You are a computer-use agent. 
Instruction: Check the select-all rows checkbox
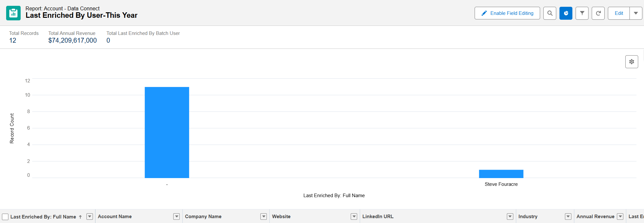[x=5, y=217]
